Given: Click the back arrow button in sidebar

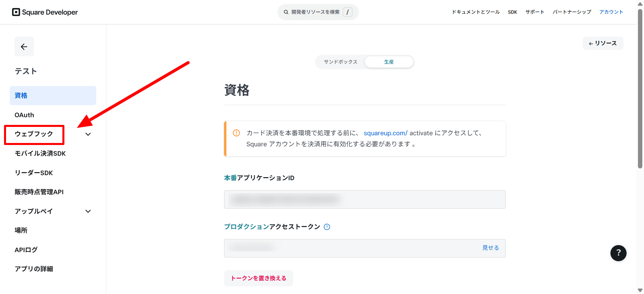Looking at the screenshot, I should [x=24, y=47].
